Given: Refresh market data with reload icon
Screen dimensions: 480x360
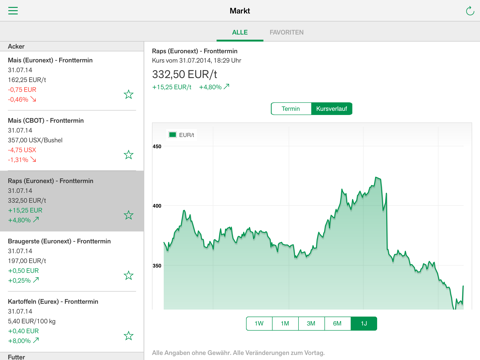Looking at the screenshot, I should click(x=470, y=11).
